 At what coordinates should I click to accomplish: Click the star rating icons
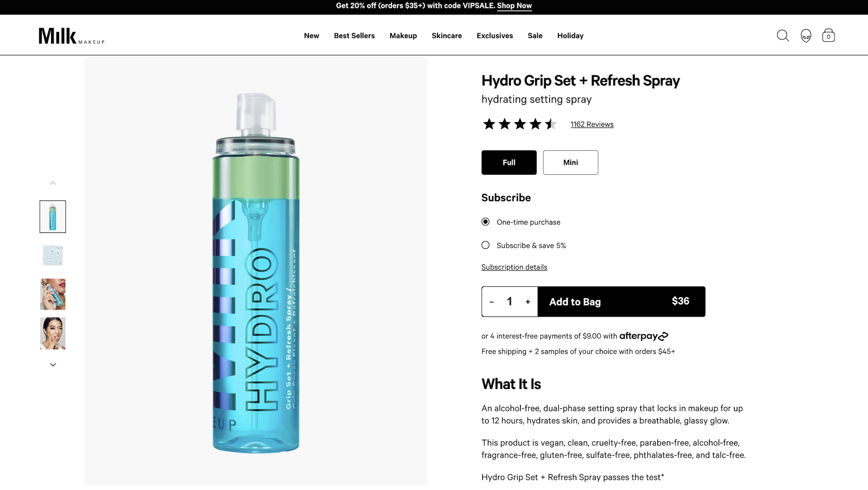(x=519, y=124)
